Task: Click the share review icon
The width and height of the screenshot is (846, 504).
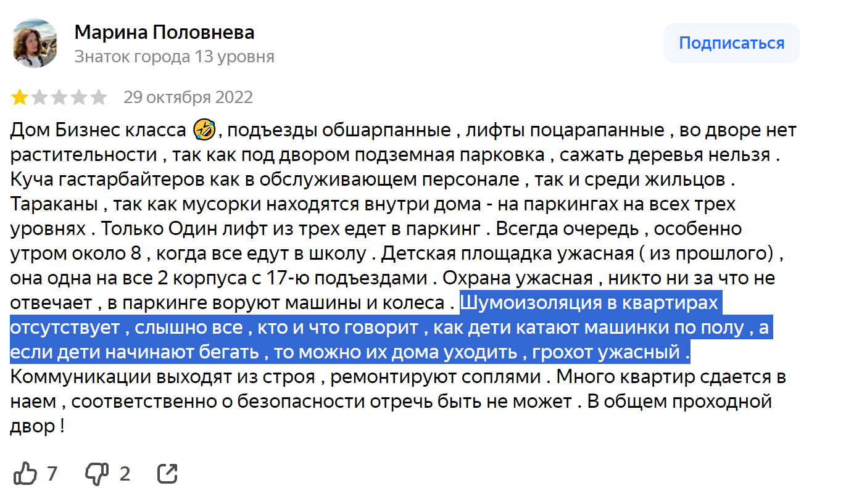Action: tap(168, 474)
